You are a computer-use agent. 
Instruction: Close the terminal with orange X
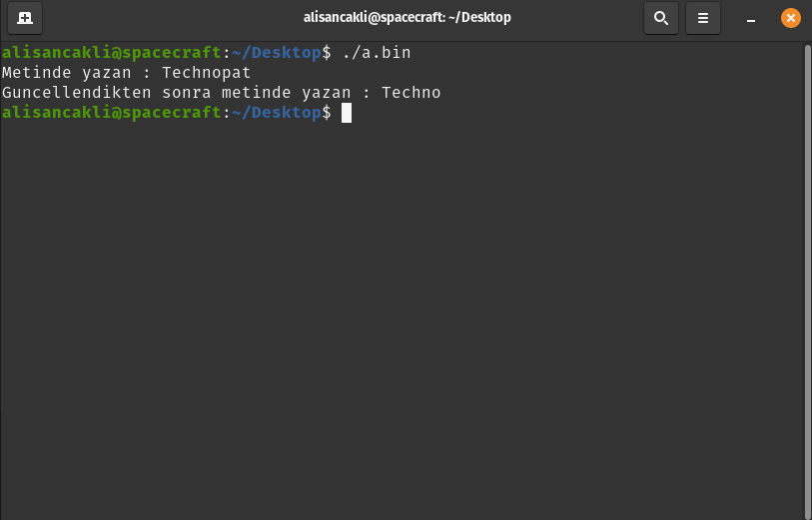point(790,17)
